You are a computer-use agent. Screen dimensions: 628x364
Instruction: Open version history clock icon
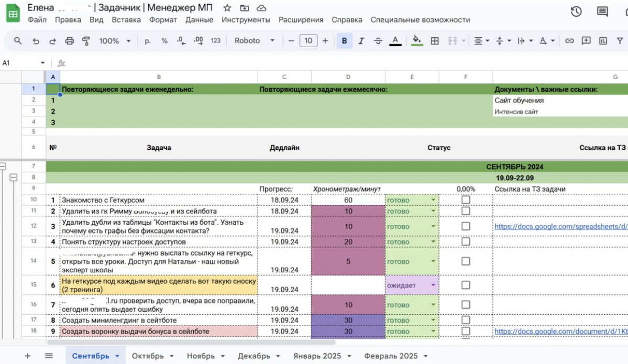click(x=576, y=12)
